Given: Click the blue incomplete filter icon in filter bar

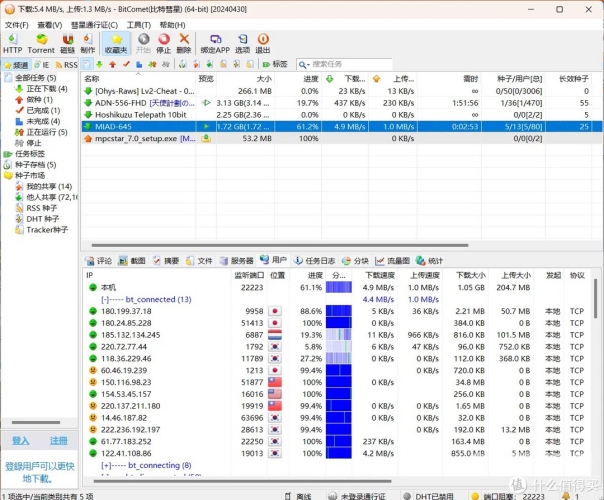Looking at the screenshot, I should tap(139, 64).
